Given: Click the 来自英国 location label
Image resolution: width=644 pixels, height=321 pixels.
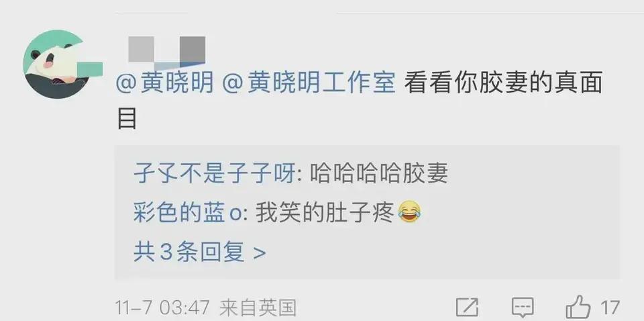Looking at the screenshot, I should [258, 308].
